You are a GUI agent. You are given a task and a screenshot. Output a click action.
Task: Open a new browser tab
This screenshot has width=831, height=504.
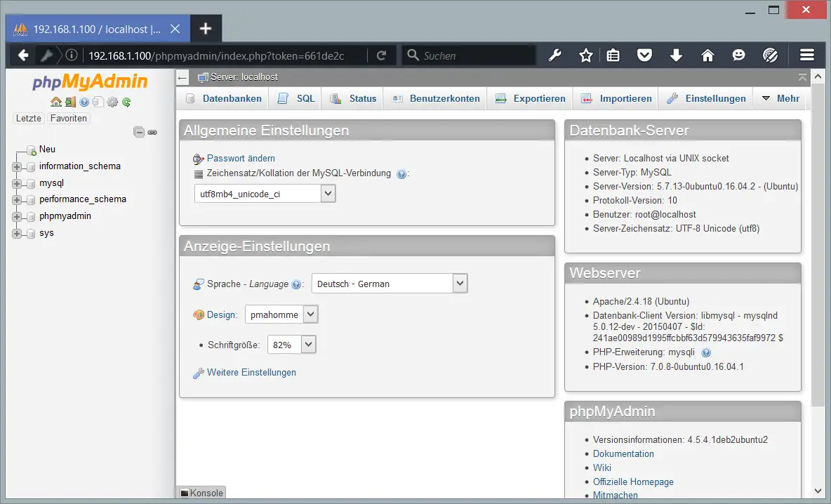tap(206, 29)
